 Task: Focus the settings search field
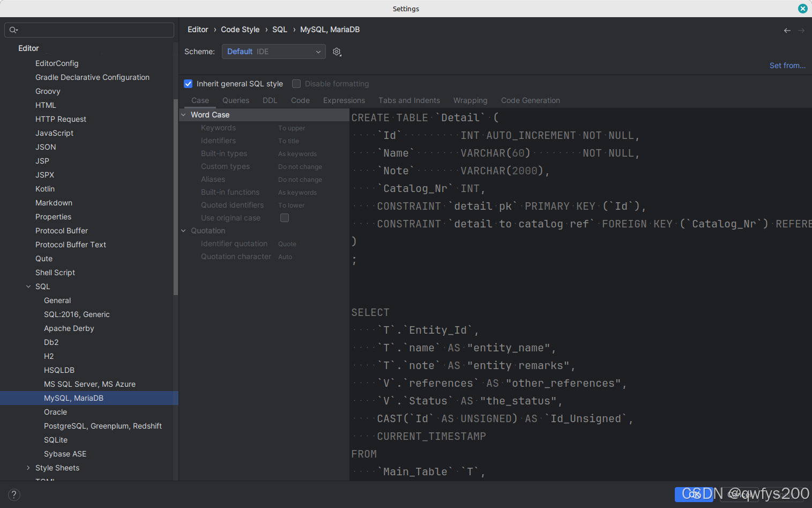tap(89, 30)
